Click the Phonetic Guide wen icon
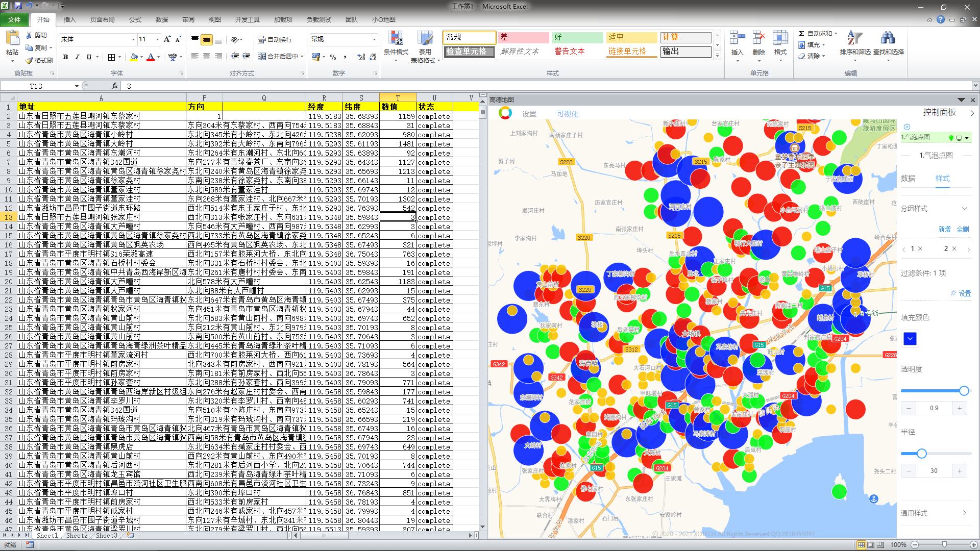 (173, 57)
